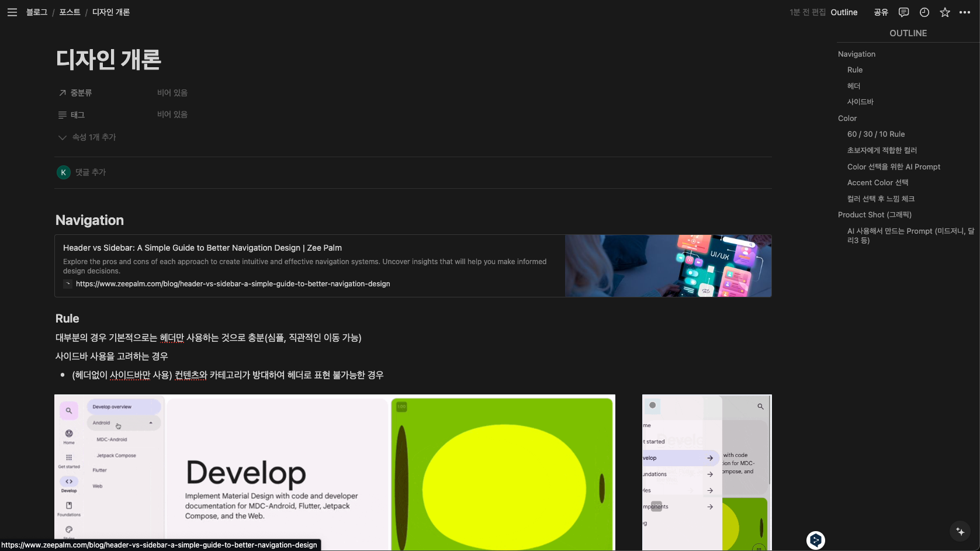Viewport: 980px width, 551px height.
Task: Click 대부분의 경우 기본적으로는 paragraph
Action: (x=208, y=338)
